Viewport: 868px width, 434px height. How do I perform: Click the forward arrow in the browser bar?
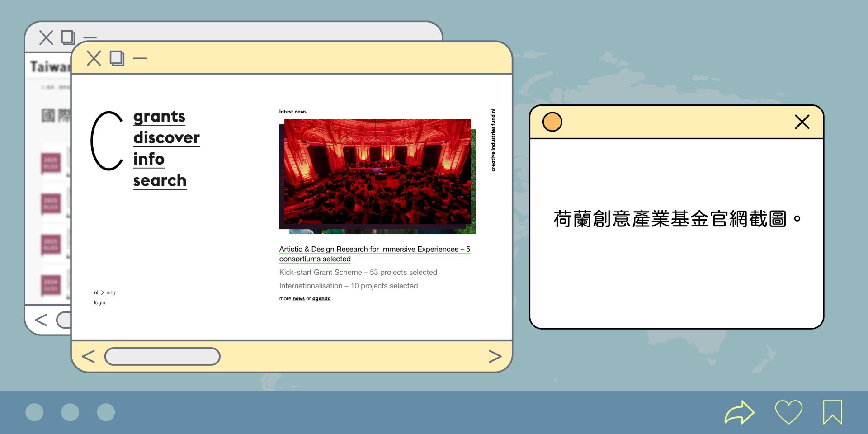(x=495, y=356)
